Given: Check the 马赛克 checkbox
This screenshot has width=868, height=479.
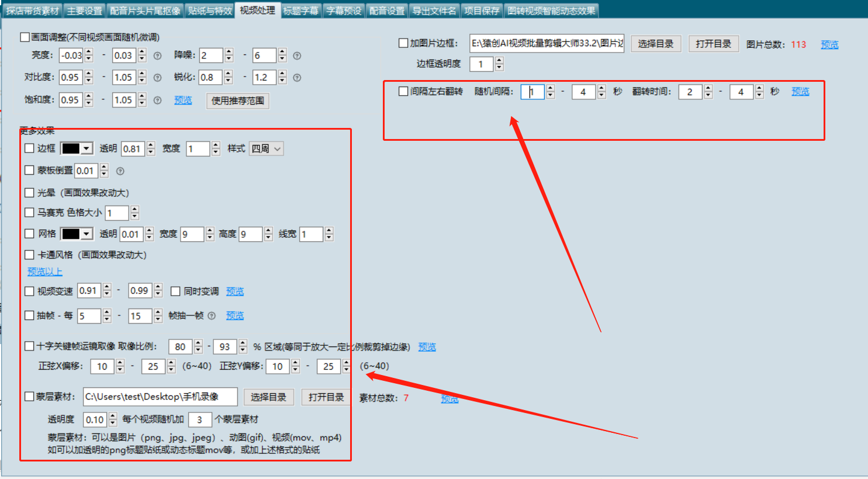Looking at the screenshot, I should 29,213.
